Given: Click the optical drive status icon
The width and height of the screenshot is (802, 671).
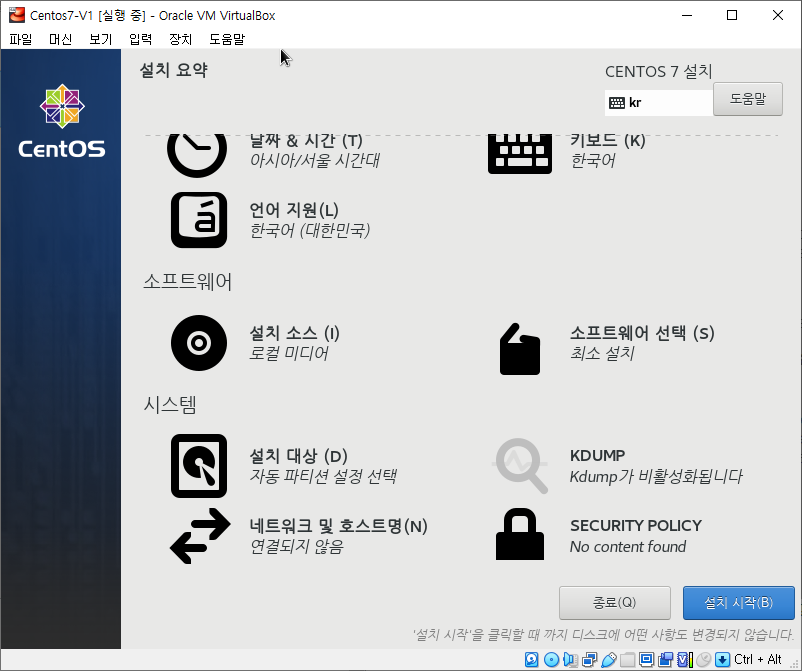Looking at the screenshot, I should point(551,659).
